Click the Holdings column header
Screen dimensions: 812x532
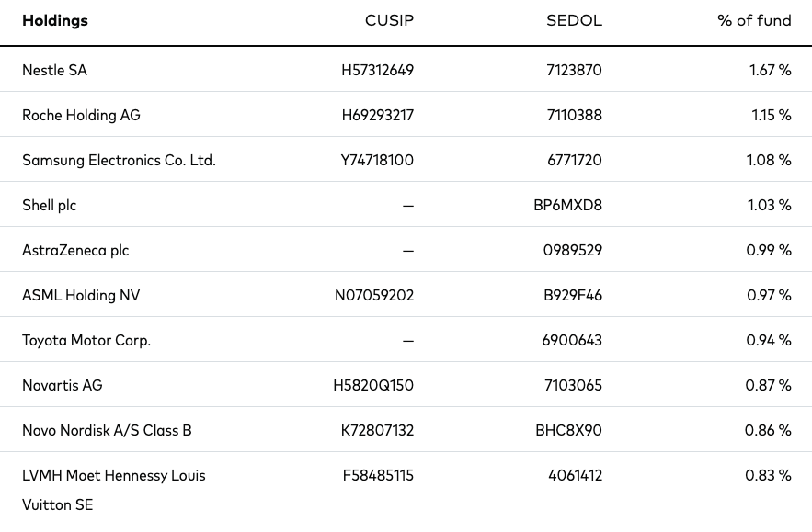point(55,21)
